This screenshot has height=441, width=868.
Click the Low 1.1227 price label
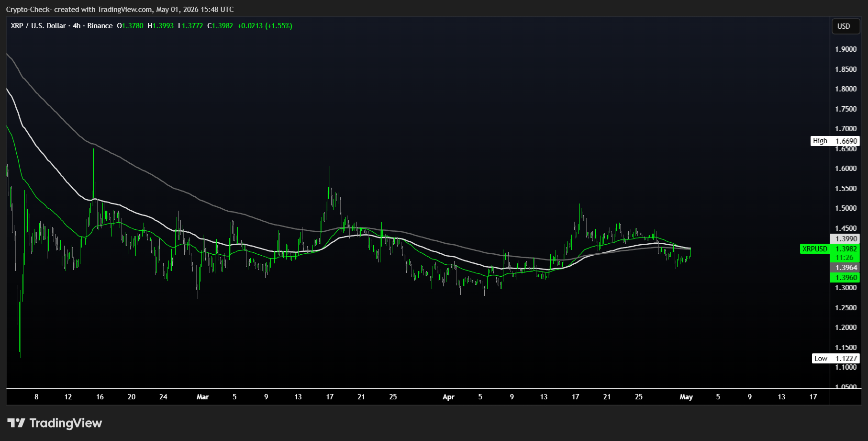tap(836, 358)
